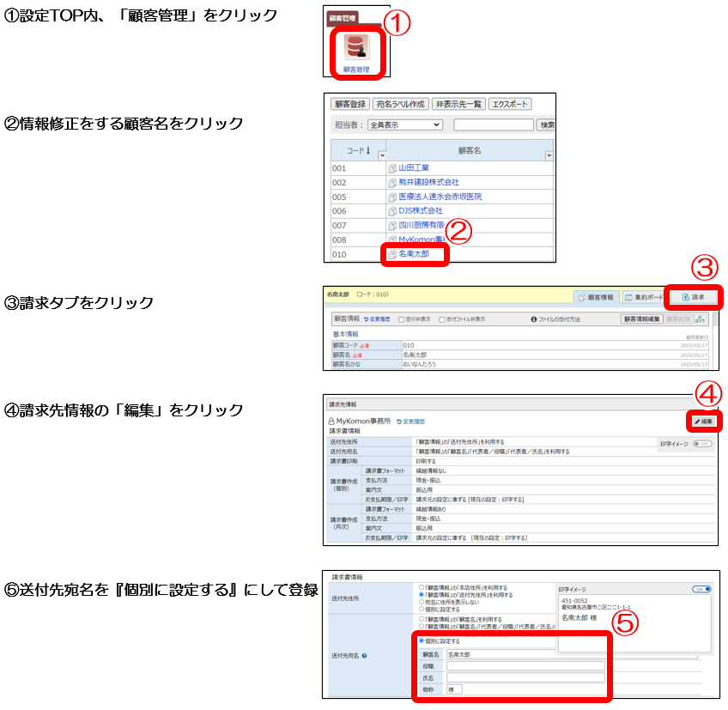This screenshot has height=710, width=728.
Task: Switch to the 請求 tab
Action: point(692,297)
